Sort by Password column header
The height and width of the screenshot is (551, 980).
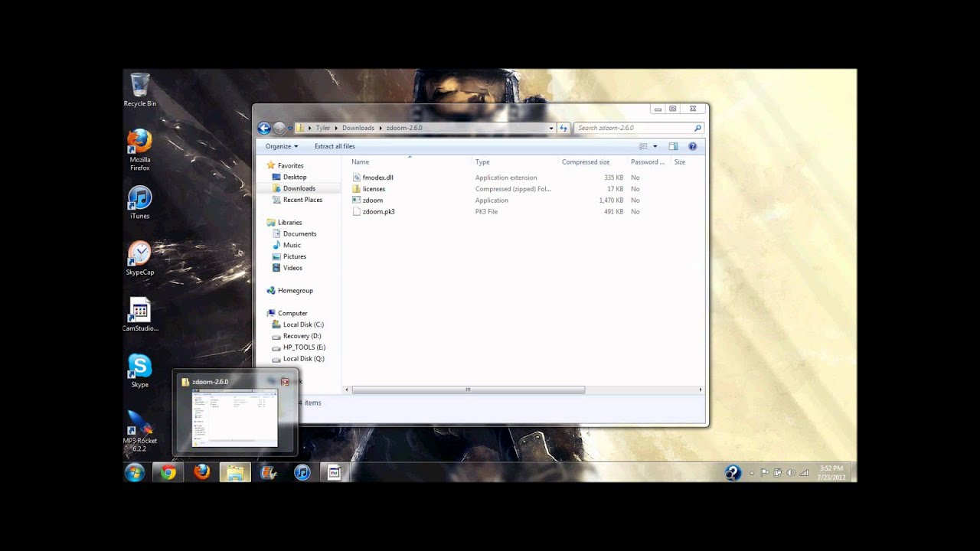(648, 162)
